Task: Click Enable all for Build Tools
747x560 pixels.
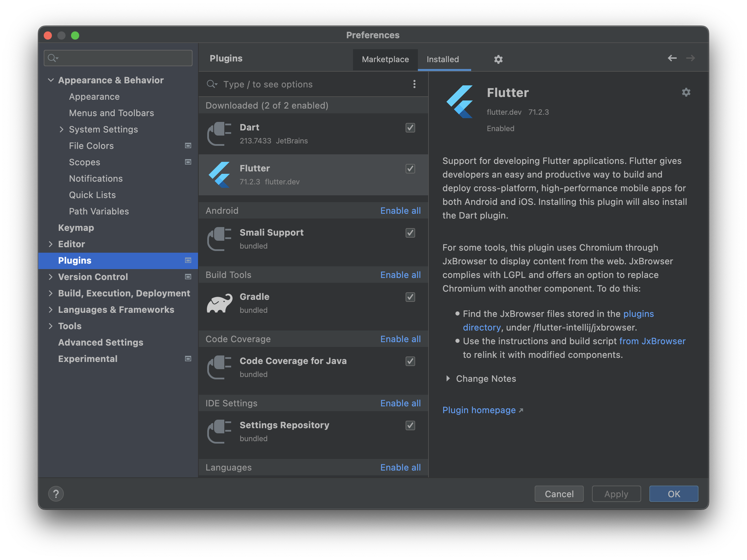Action: click(x=400, y=275)
